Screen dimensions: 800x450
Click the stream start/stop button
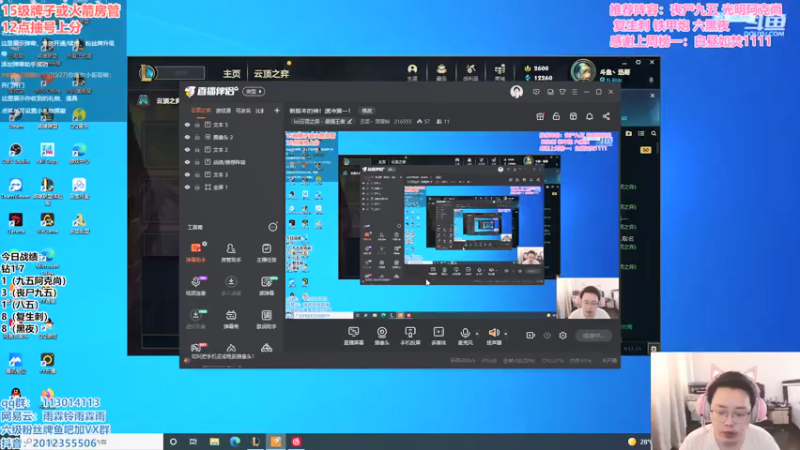(593, 335)
